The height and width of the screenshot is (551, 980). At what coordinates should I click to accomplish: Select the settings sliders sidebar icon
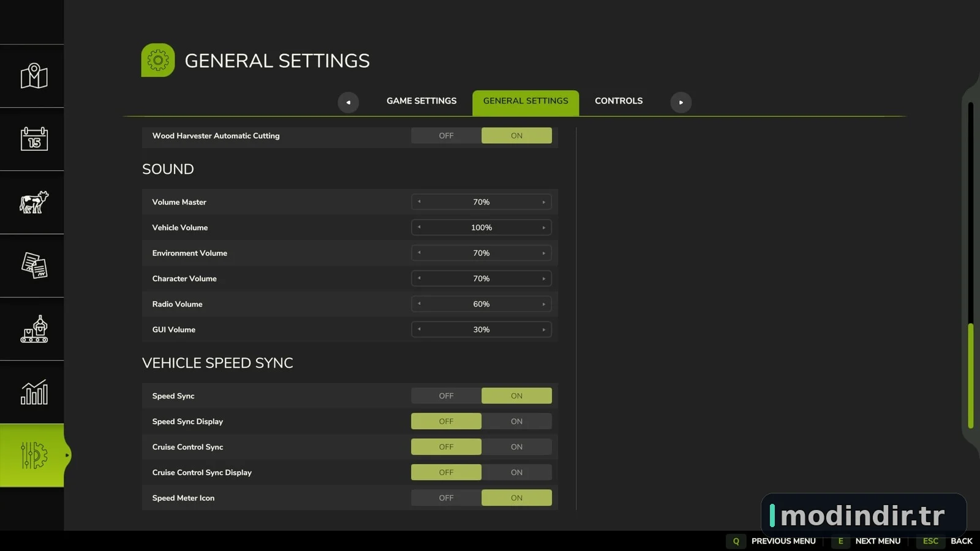click(x=34, y=455)
